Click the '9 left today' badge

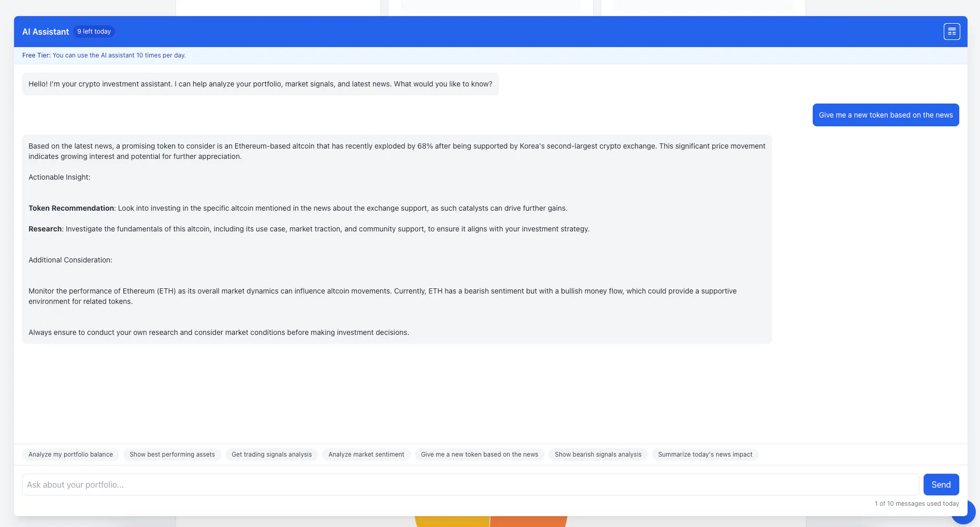pos(94,32)
